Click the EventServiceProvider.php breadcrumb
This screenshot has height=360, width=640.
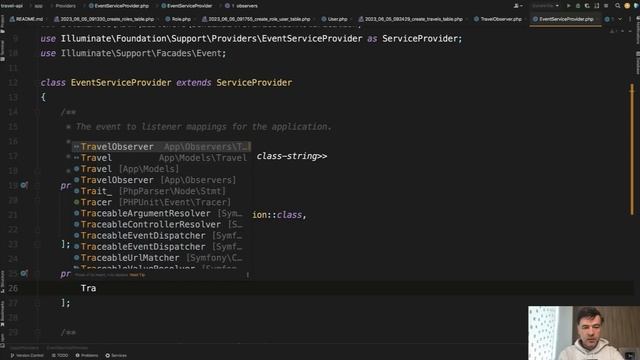tap(119, 6)
